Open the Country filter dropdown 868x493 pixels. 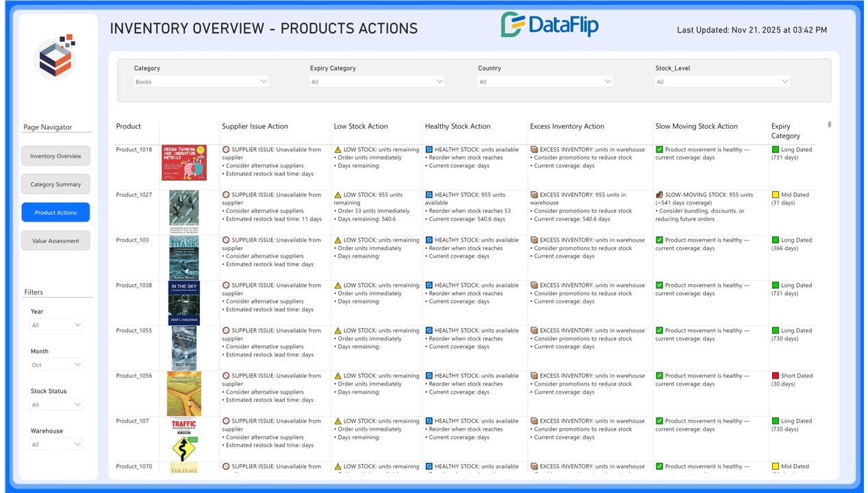[x=545, y=81]
